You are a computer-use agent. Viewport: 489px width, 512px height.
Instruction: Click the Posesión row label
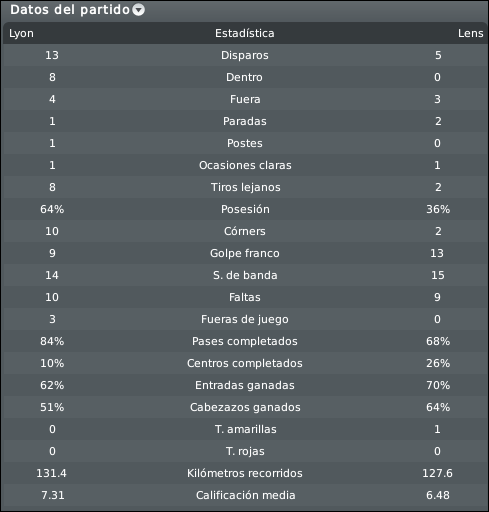point(245,209)
